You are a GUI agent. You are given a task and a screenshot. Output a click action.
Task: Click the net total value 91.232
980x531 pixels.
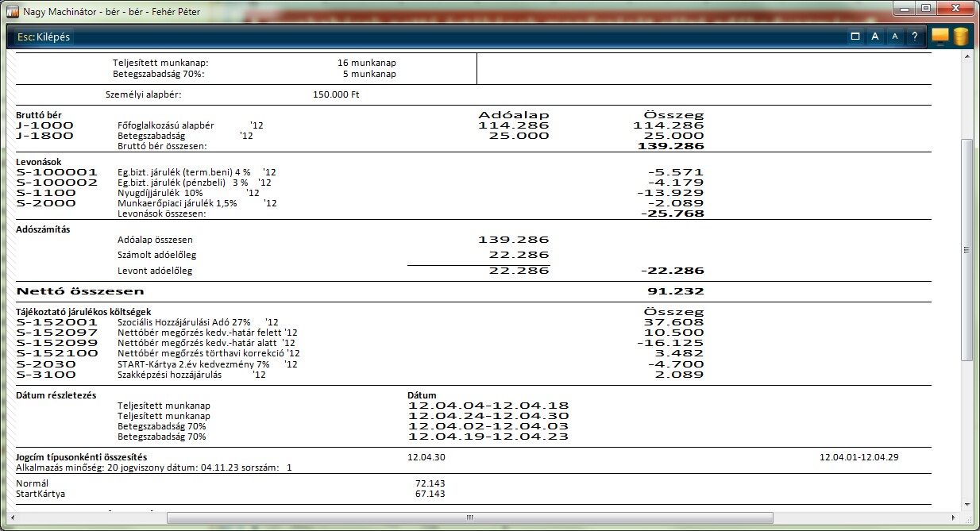(x=676, y=291)
